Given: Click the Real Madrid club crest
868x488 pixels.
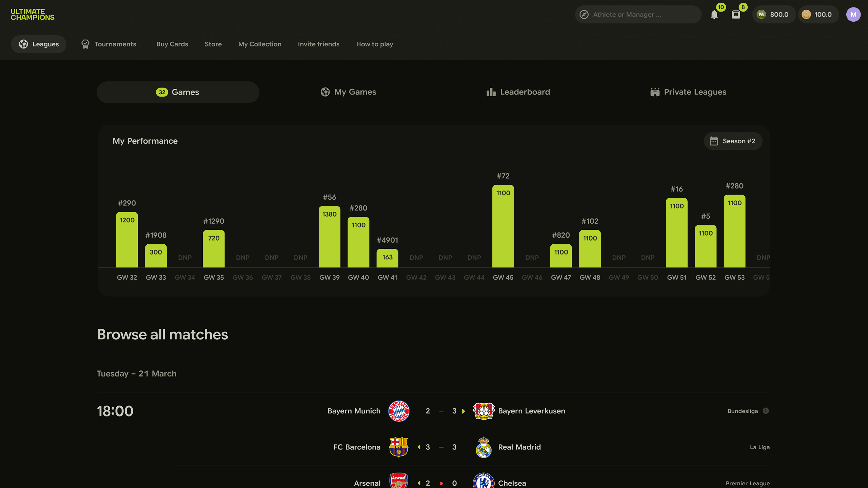Looking at the screenshot, I should coord(484,447).
